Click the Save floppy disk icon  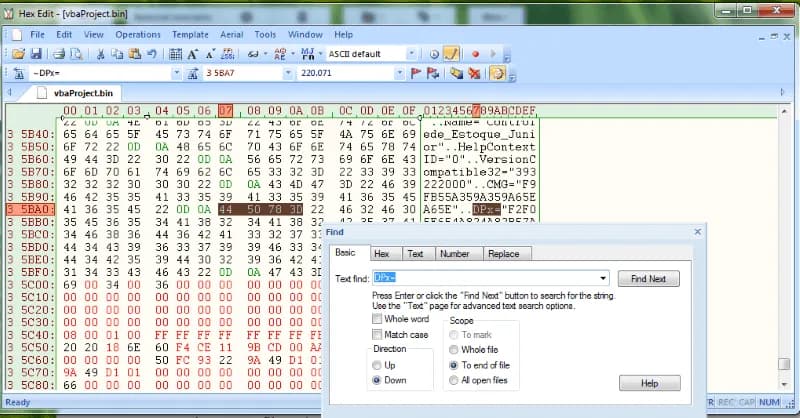[36, 54]
